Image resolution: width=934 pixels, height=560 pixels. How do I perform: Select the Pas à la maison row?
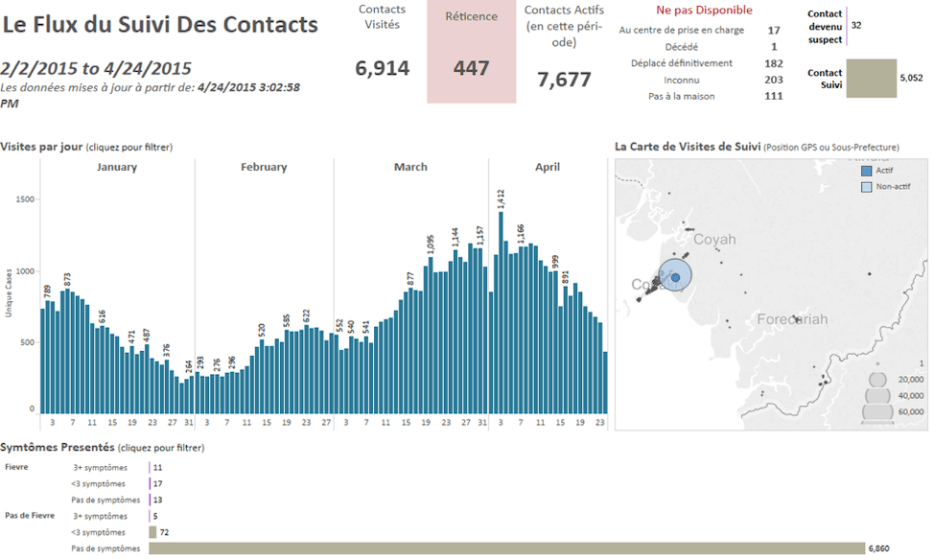(x=700, y=96)
